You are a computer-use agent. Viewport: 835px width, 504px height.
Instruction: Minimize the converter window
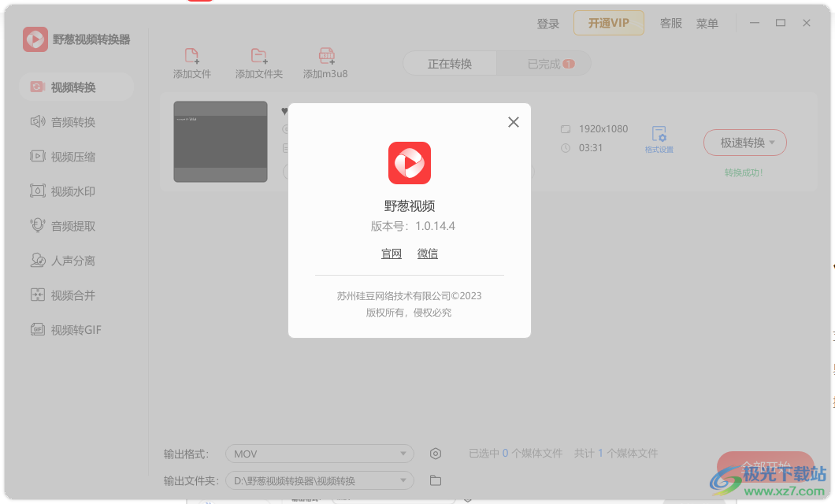tap(755, 23)
